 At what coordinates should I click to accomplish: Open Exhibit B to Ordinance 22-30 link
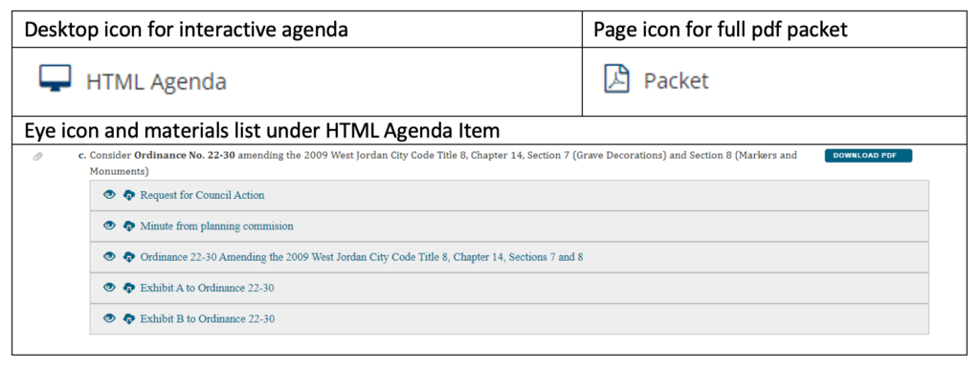(x=208, y=318)
